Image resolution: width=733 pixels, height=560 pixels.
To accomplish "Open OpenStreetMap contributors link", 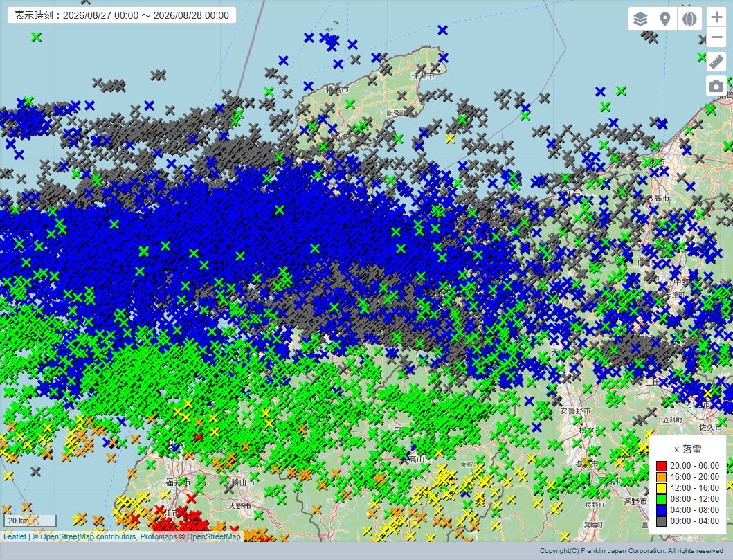I will [x=88, y=536].
